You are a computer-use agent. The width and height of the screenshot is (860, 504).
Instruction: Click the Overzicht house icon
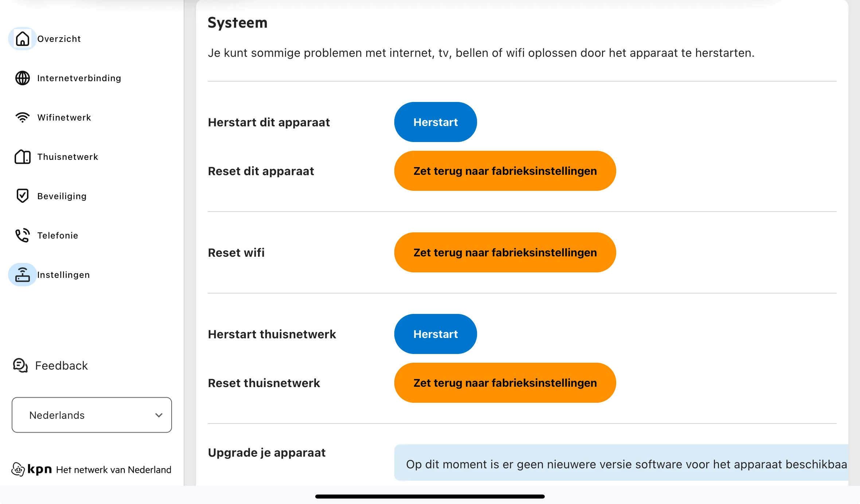[22, 39]
